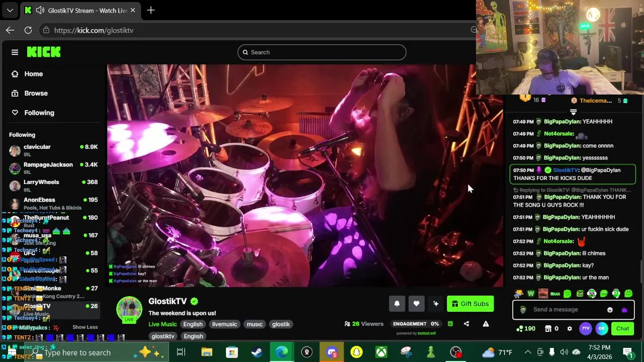The image size is (644, 362).
Task: Open RampageJackson's channel in Following list
Action: coord(53,168)
